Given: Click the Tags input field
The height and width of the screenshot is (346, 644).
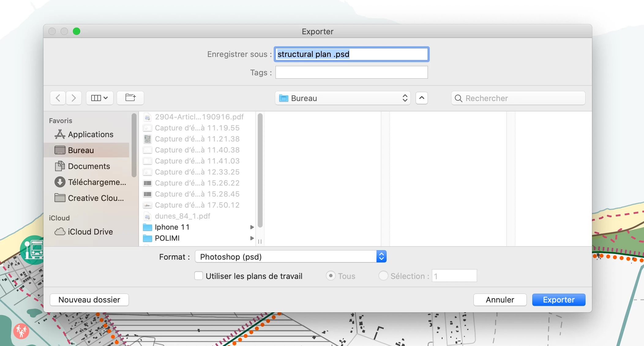Looking at the screenshot, I should (351, 73).
